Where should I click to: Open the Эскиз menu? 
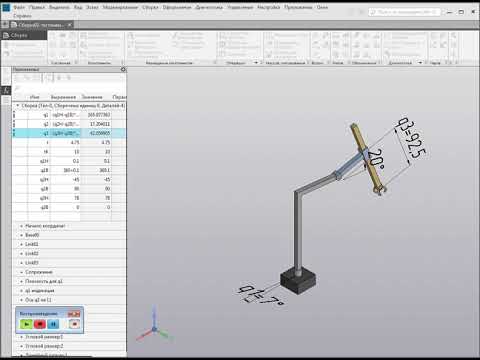coord(92,7)
